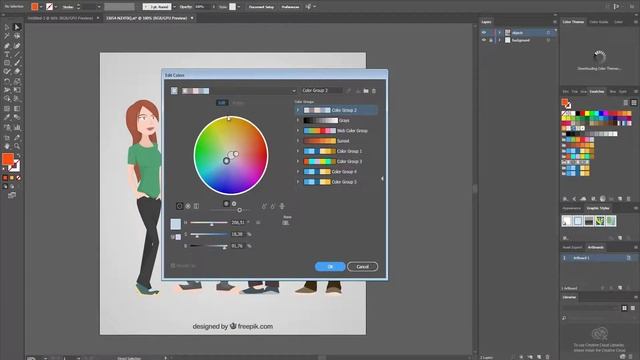Display the smooth color wheel

(179, 206)
